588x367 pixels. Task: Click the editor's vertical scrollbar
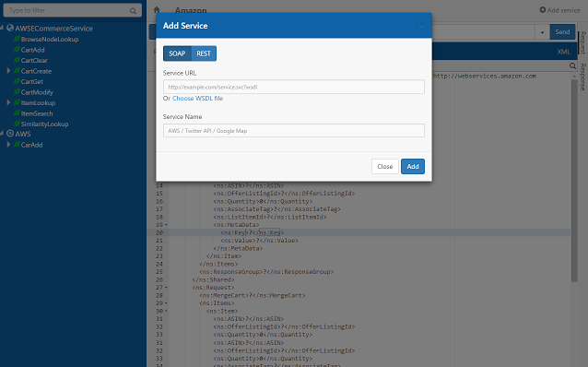click(574, 181)
